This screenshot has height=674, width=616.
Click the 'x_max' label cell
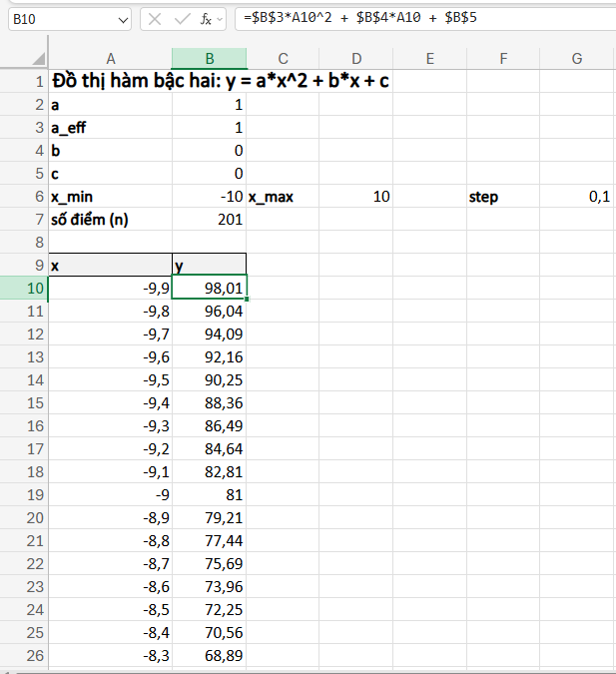pos(283,197)
